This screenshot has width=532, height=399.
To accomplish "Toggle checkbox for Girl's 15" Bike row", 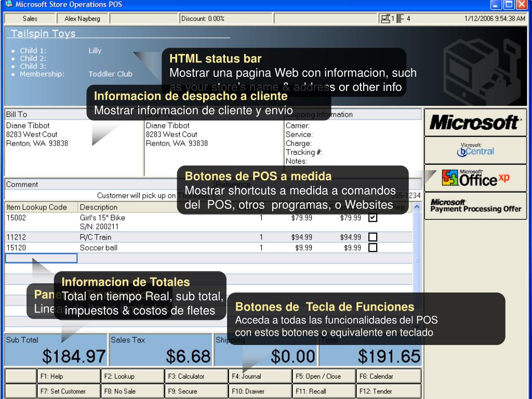I will (x=373, y=218).
